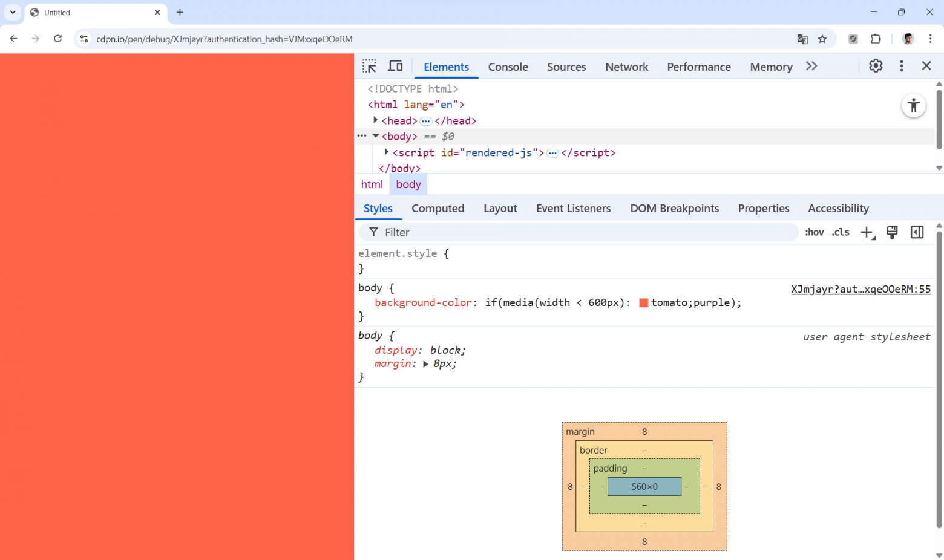Viewport: 944px width, 560px height.
Task: Open the Extensions puzzle menu
Action: click(x=876, y=39)
